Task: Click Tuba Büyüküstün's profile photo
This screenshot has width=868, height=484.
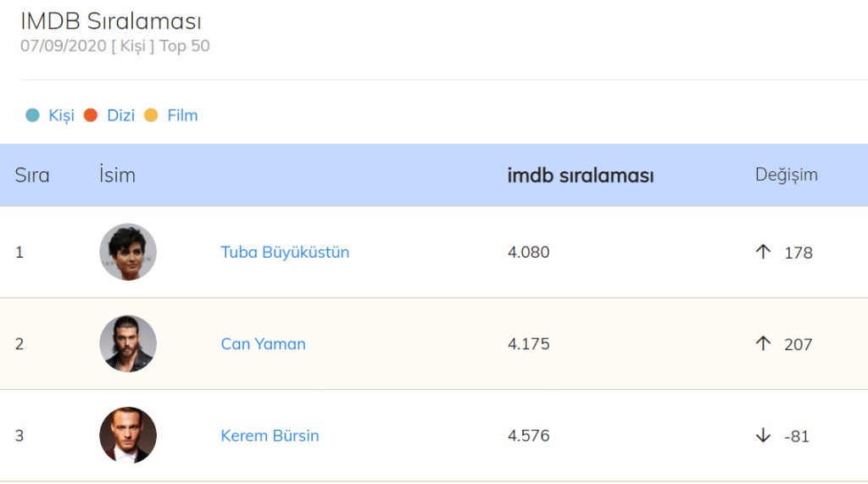Action: tap(128, 252)
